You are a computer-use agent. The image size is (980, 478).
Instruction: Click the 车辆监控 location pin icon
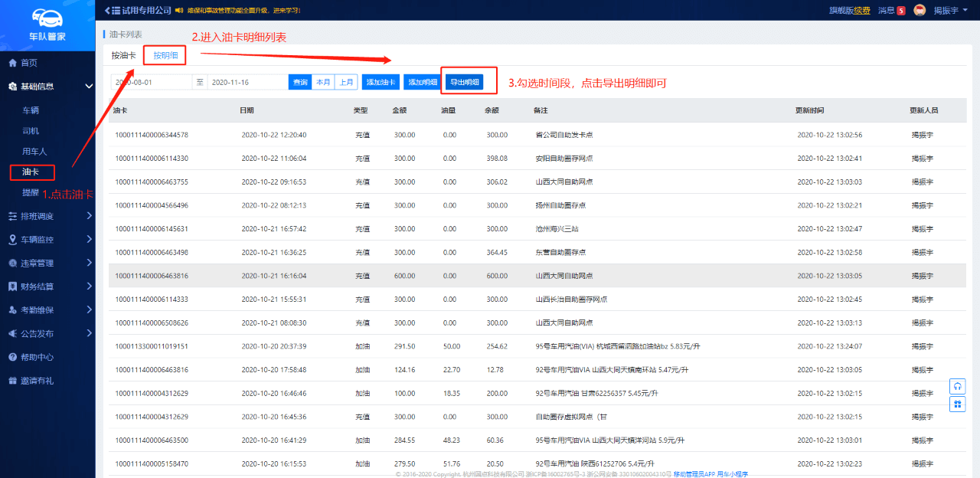[x=12, y=240]
